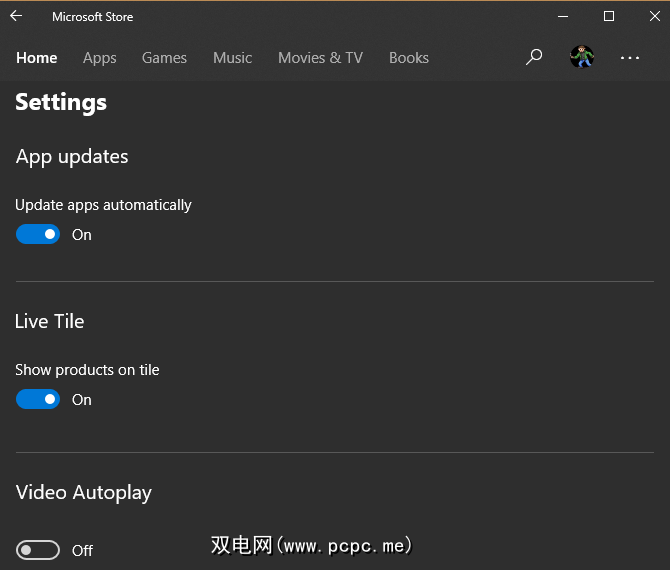Click the Video Autoplay section heading
Viewport: 670px width, 570px height.
[x=84, y=492]
